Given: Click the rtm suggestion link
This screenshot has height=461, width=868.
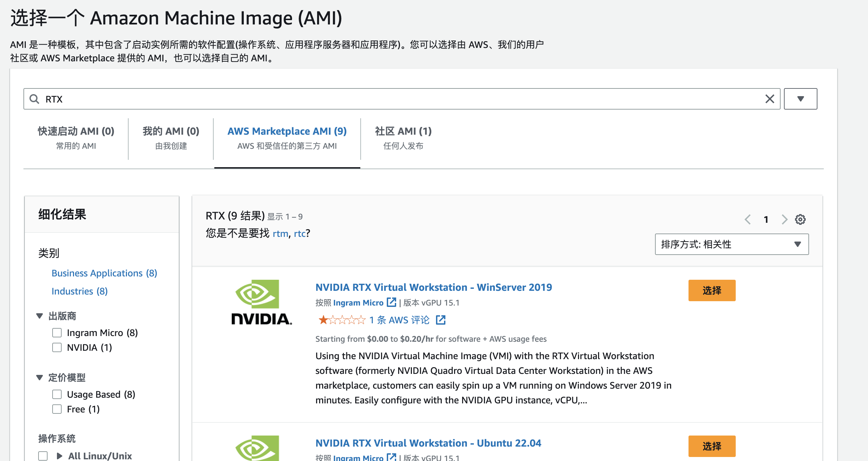Looking at the screenshot, I should point(280,233).
